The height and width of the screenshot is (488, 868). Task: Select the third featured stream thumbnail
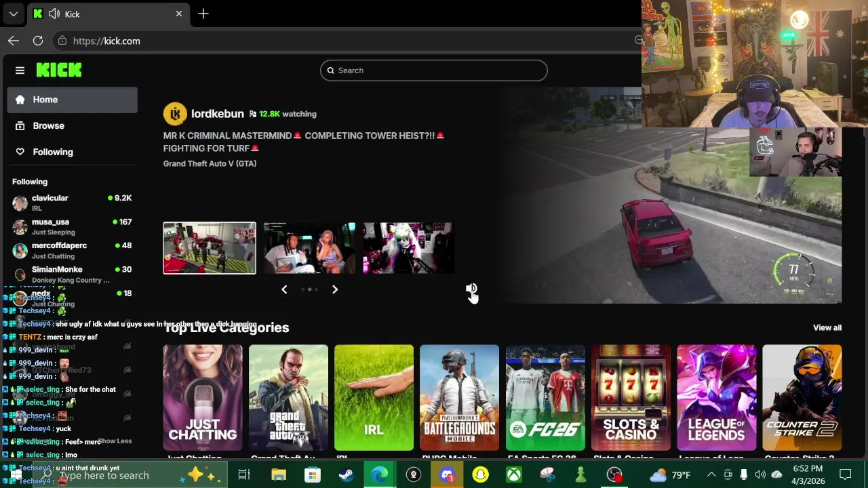click(x=408, y=248)
